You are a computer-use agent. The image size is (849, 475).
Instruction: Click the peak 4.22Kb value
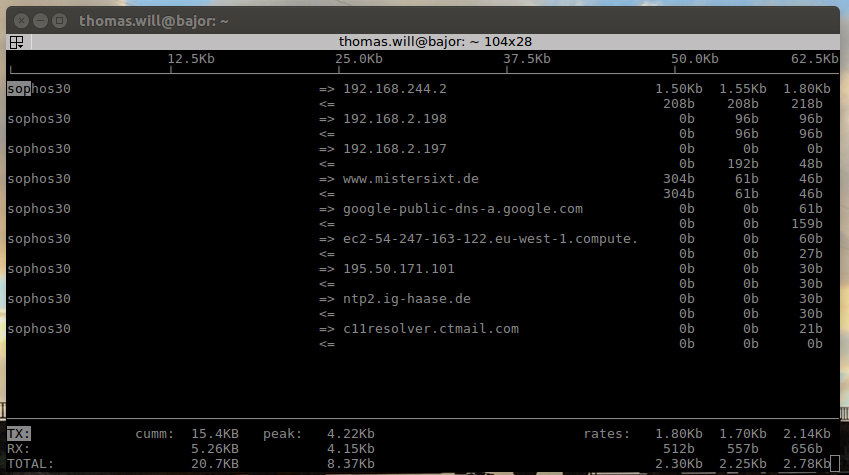click(350, 434)
